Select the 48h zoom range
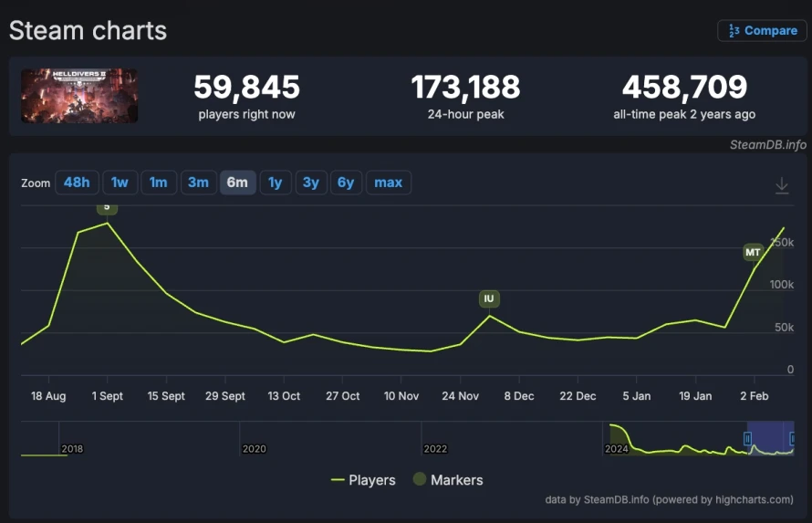812x523 pixels. click(x=77, y=183)
